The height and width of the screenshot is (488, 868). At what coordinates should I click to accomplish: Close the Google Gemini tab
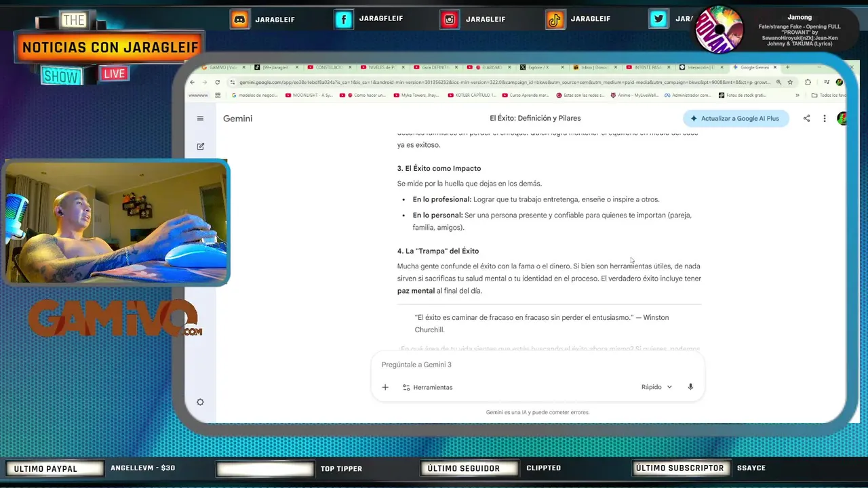(x=775, y=67)
